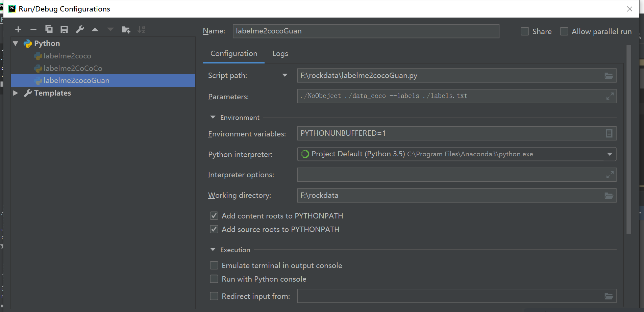Click the Add New Configuration plus icon

coord(18,30)
